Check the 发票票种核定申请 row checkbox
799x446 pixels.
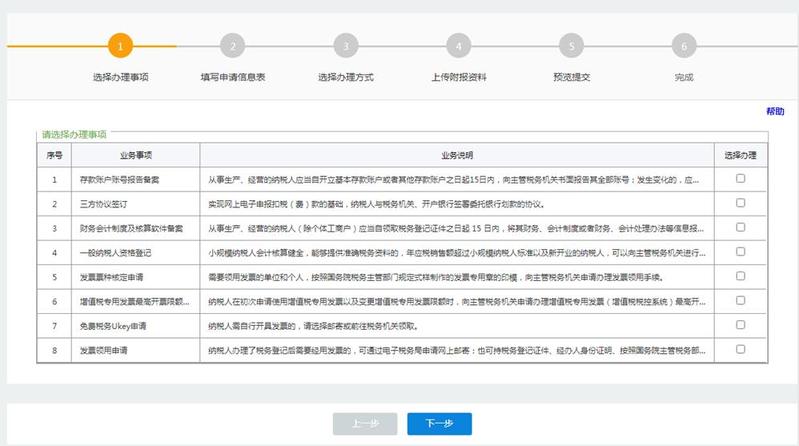pos(740,276)
